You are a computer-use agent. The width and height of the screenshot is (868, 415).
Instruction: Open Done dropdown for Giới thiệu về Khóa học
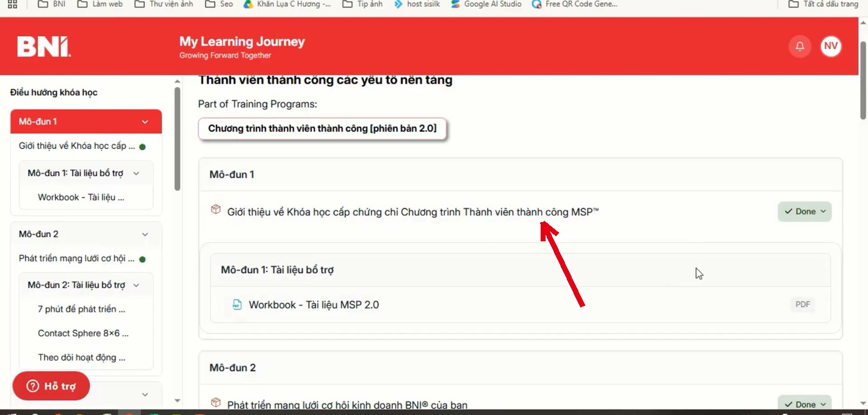click(805, 212)
